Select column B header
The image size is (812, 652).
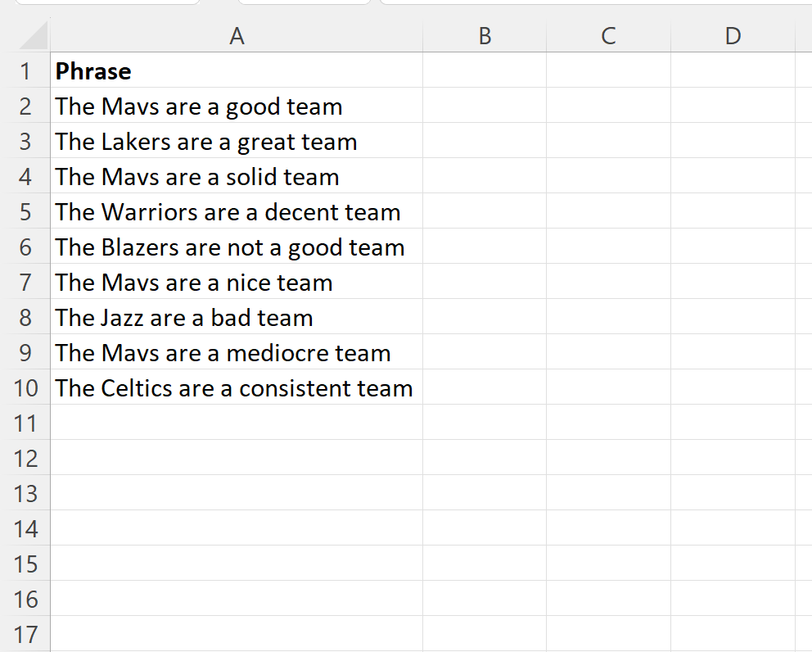coord(485,35)
